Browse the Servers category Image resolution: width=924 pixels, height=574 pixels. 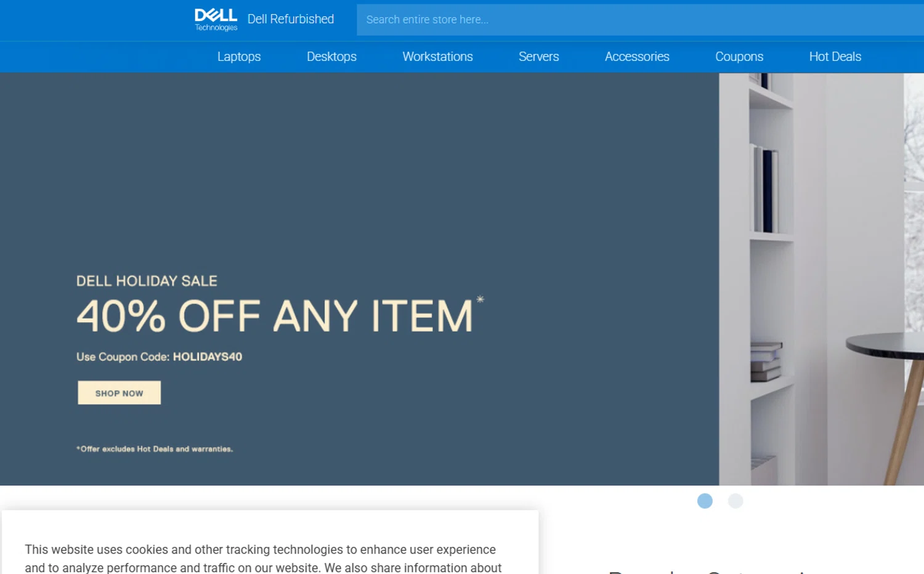click(538, 57)
